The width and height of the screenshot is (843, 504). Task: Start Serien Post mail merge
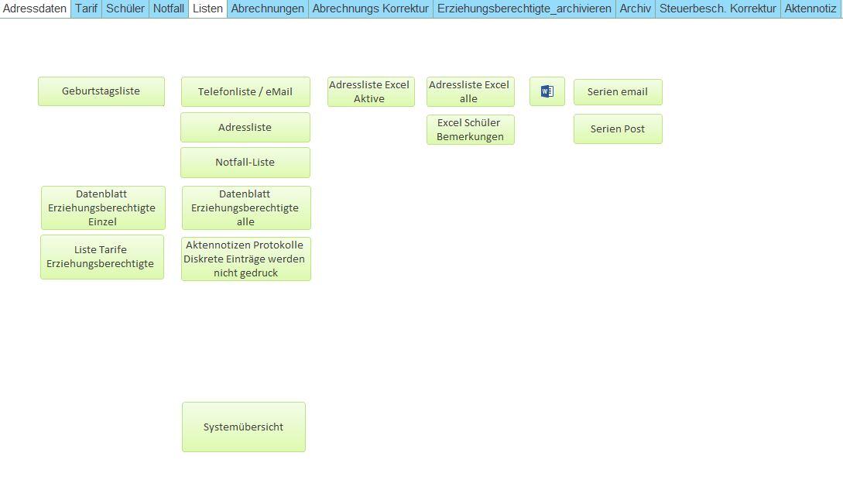618,129
